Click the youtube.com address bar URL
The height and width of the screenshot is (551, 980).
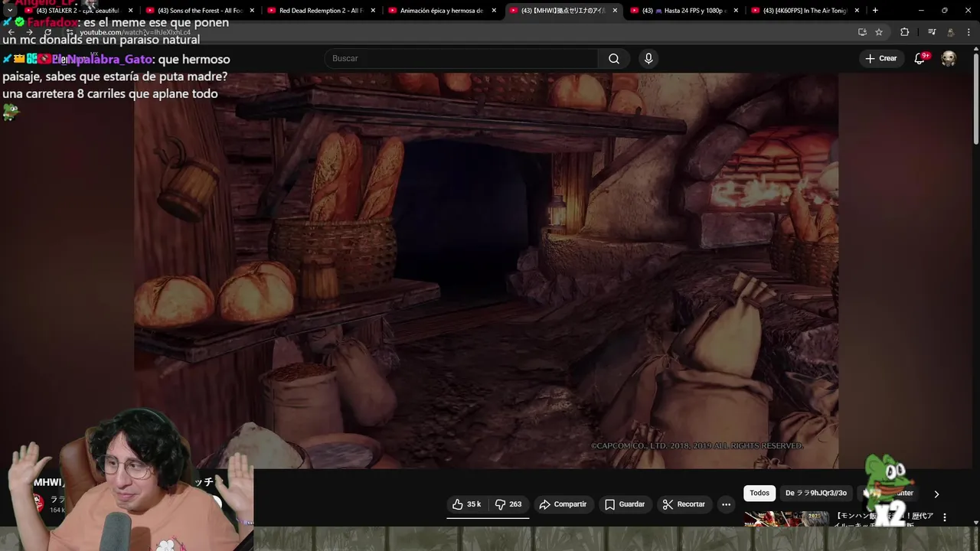tap(135, 32)
